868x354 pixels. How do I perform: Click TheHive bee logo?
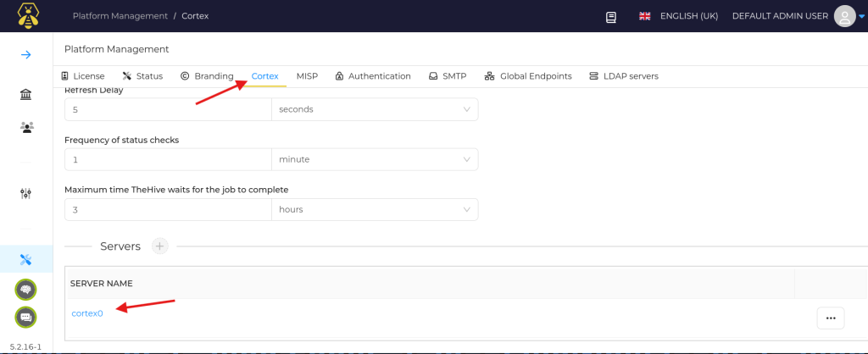tap(26, 16)
